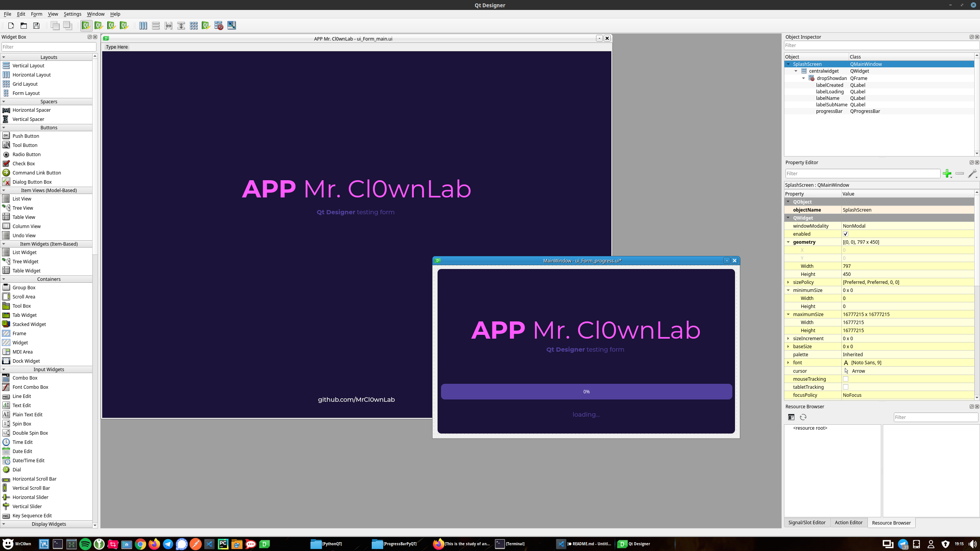Click the Adjust Size toolbar icon
Screen dimensions: 980x551
click(231, 26)
